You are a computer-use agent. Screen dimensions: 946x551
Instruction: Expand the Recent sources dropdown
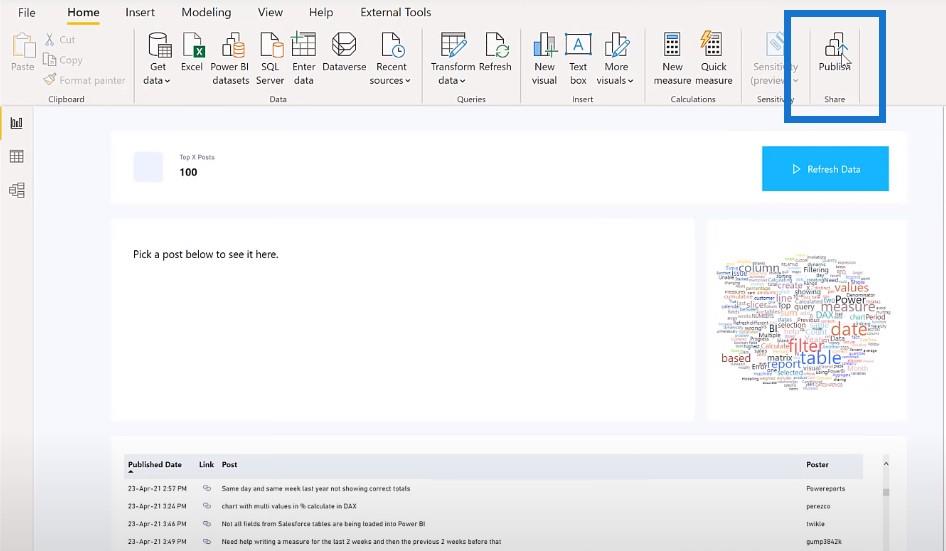(390, 59)
